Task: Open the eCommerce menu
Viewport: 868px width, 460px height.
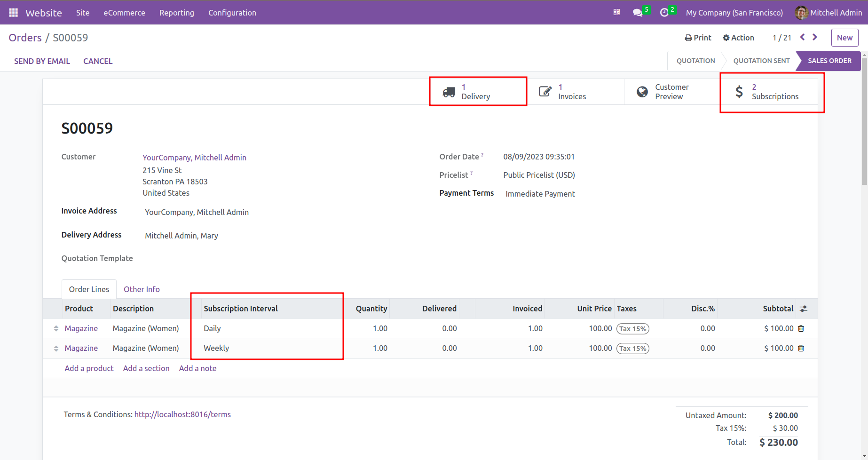Action: [x=124, y=13]
